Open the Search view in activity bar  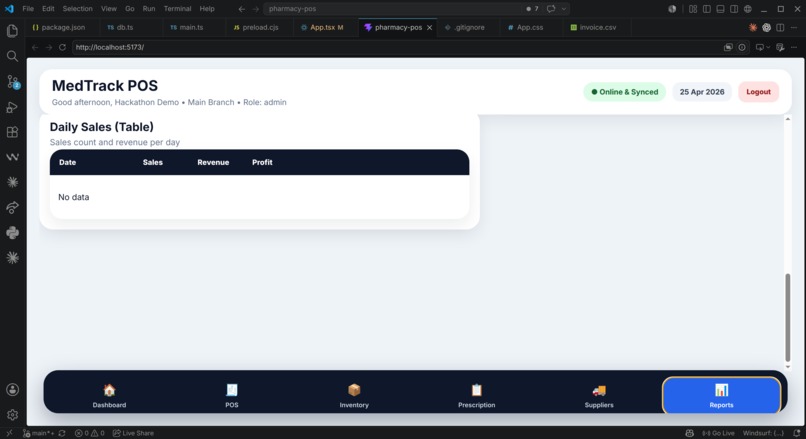pyautogui.click(x=12, y=56)
